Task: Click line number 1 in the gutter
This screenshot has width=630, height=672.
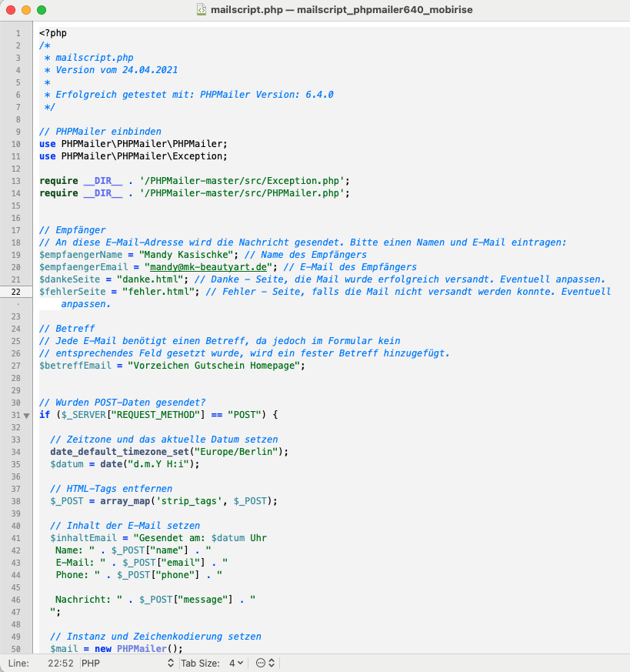Action: click(x=18, y=33)
